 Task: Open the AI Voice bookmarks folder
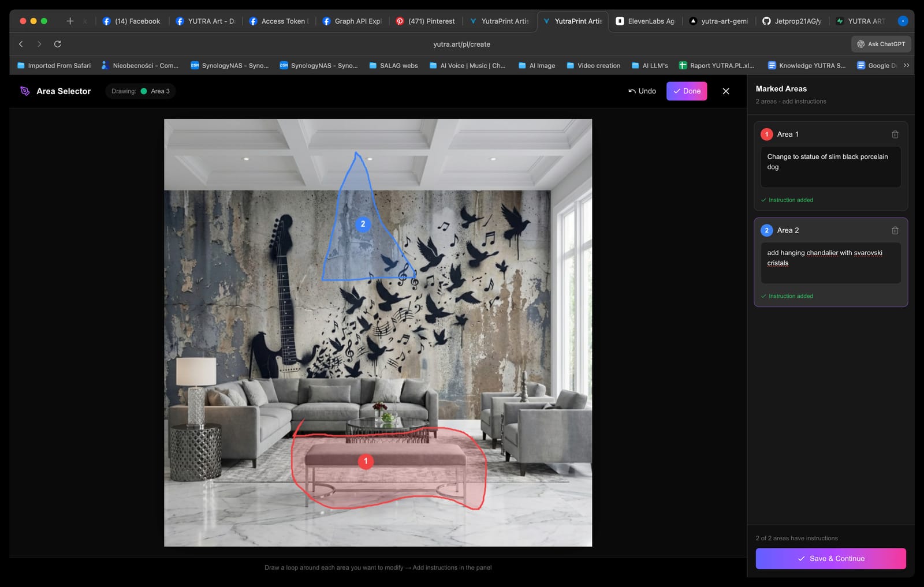[467, 66]
